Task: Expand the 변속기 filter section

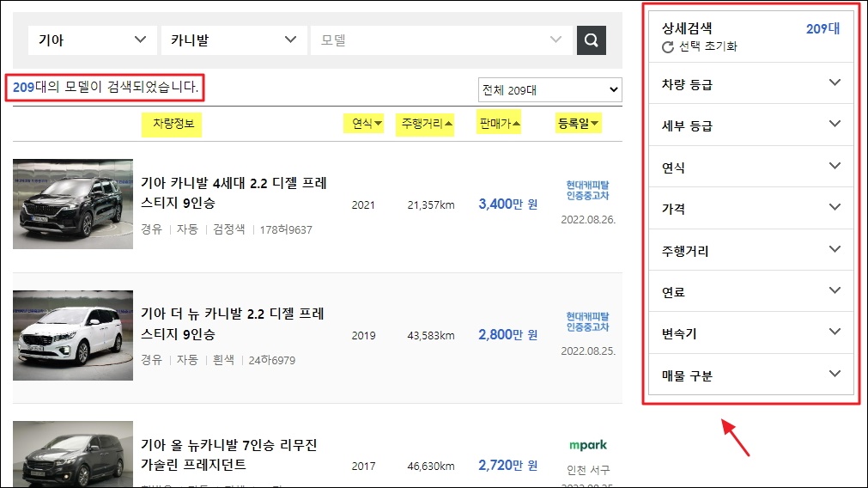Action: pos(750,332)
